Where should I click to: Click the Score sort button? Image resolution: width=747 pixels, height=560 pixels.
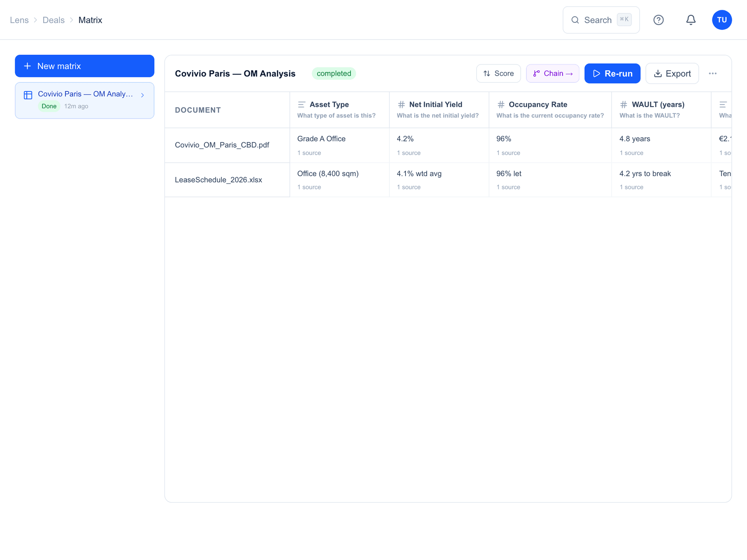(x=498, y=73)
